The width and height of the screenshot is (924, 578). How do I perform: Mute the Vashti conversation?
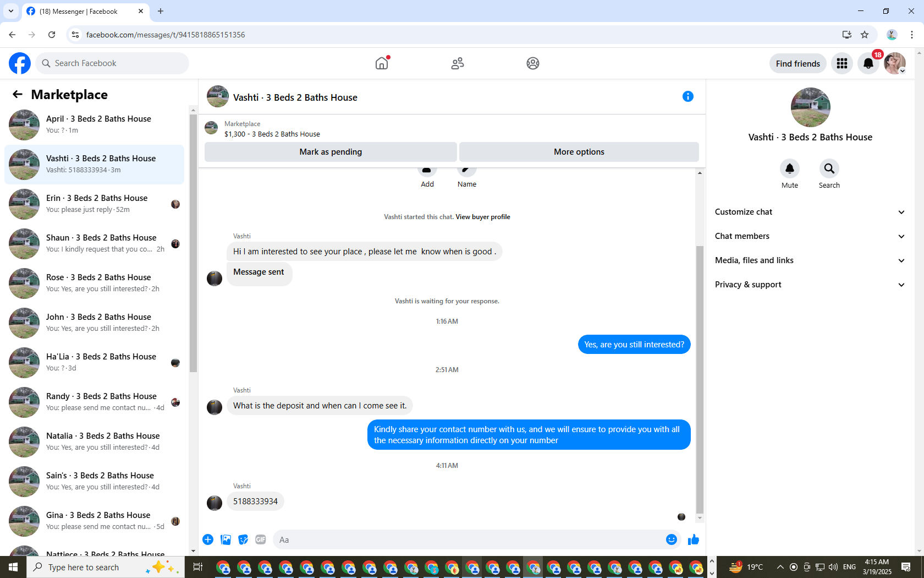790,168
